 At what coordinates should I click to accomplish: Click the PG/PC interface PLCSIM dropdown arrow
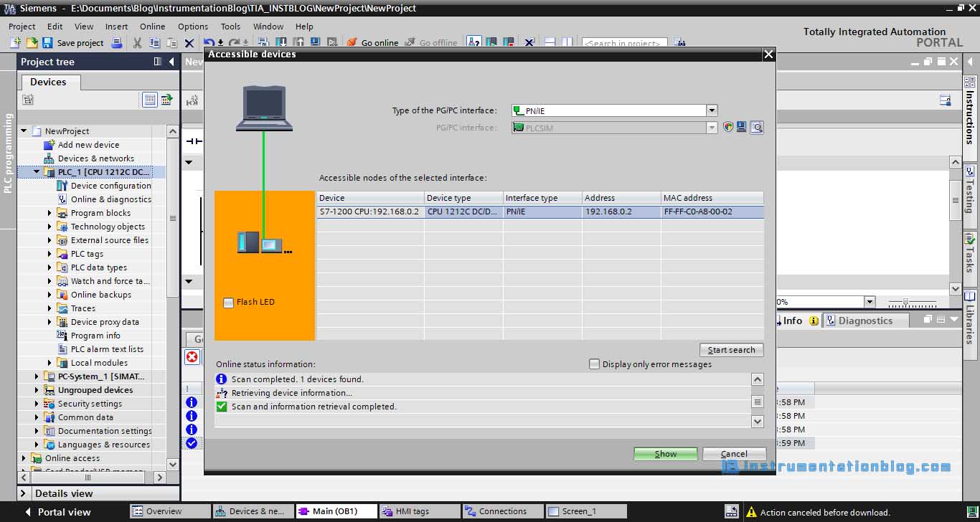(x=712, y=128)
